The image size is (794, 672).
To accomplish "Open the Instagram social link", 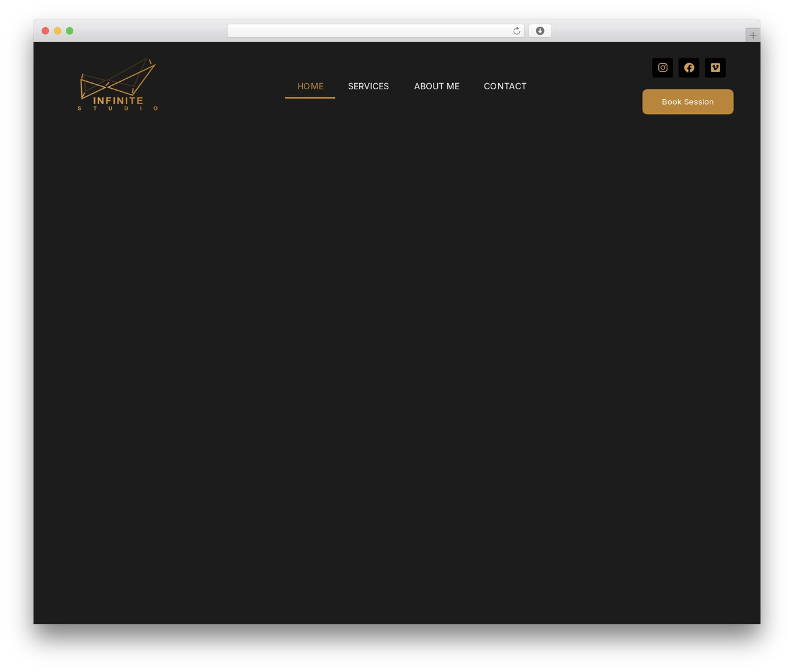I will (662, 68).
